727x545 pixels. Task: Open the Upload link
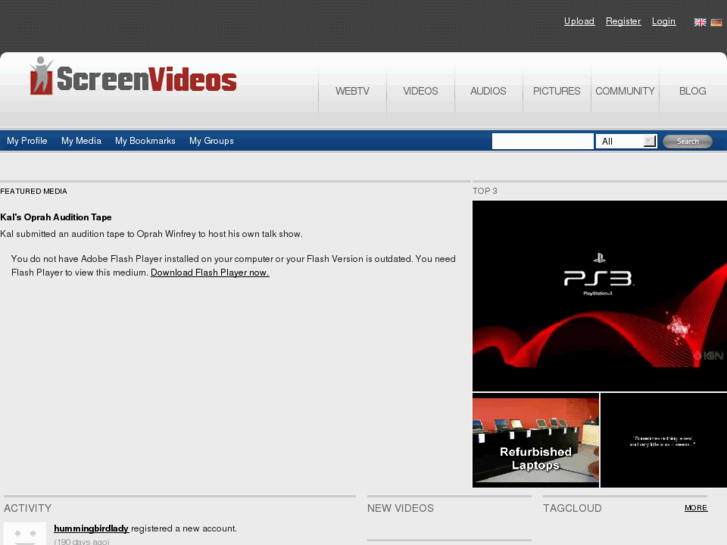coord(579,21)
